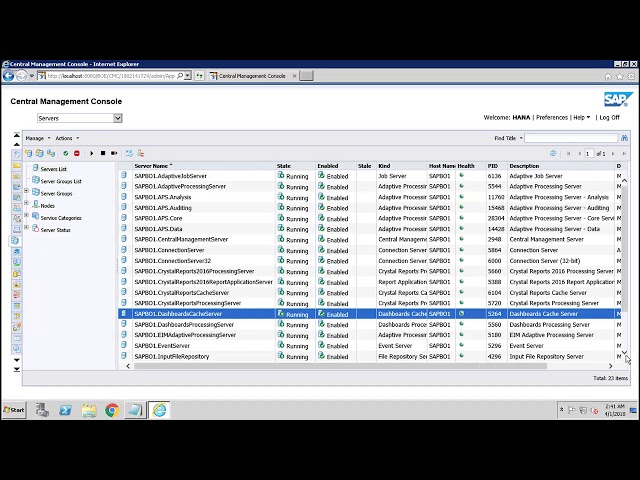Click the Log Off link
The image size is (640, 480).
pyautogui.click(x=609, y=118)
